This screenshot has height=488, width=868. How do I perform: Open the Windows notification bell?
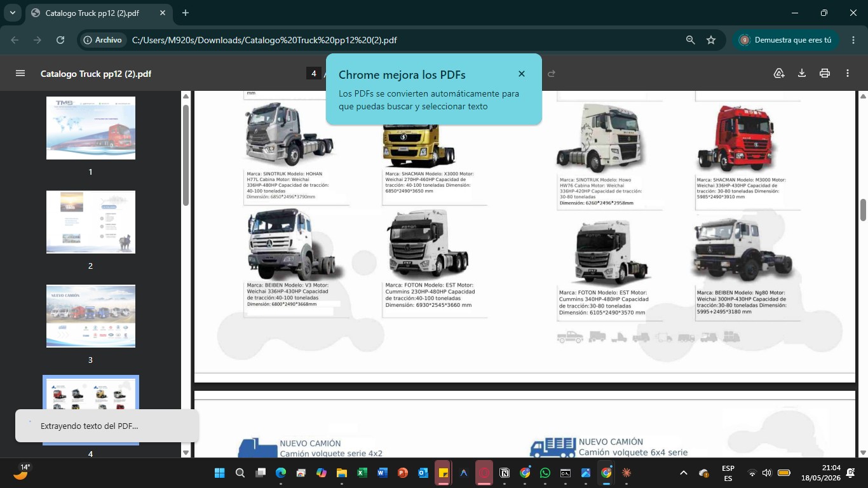point(851,473)
